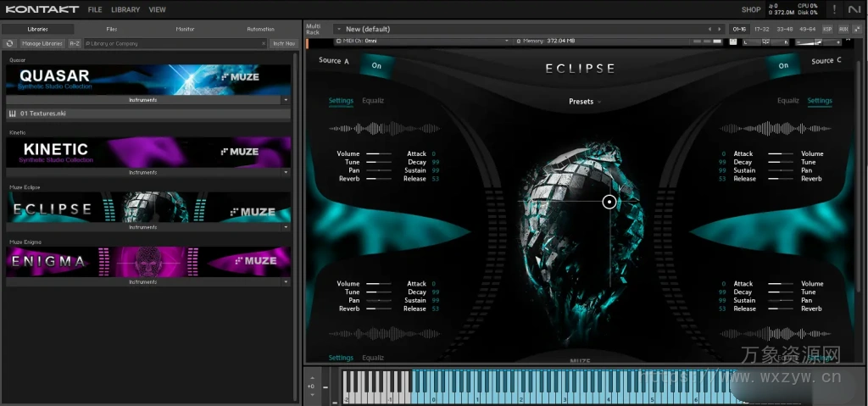Go to the previous multi preset arrow

tap(710, 29)
